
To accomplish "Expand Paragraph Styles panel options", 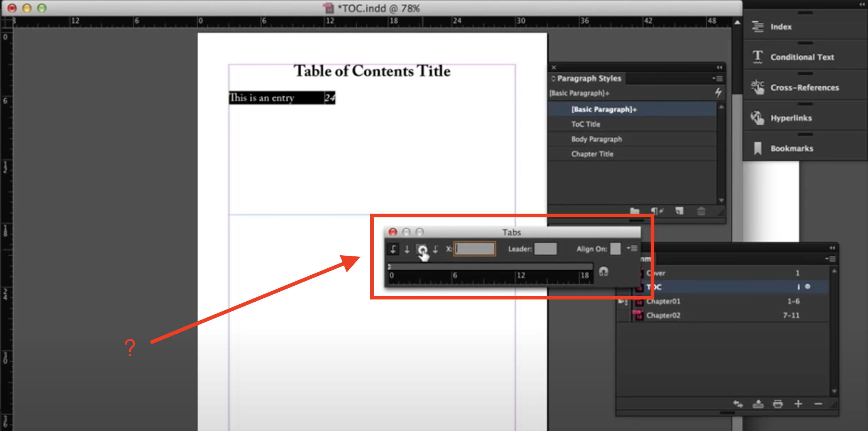I will [x=718, y=78].
